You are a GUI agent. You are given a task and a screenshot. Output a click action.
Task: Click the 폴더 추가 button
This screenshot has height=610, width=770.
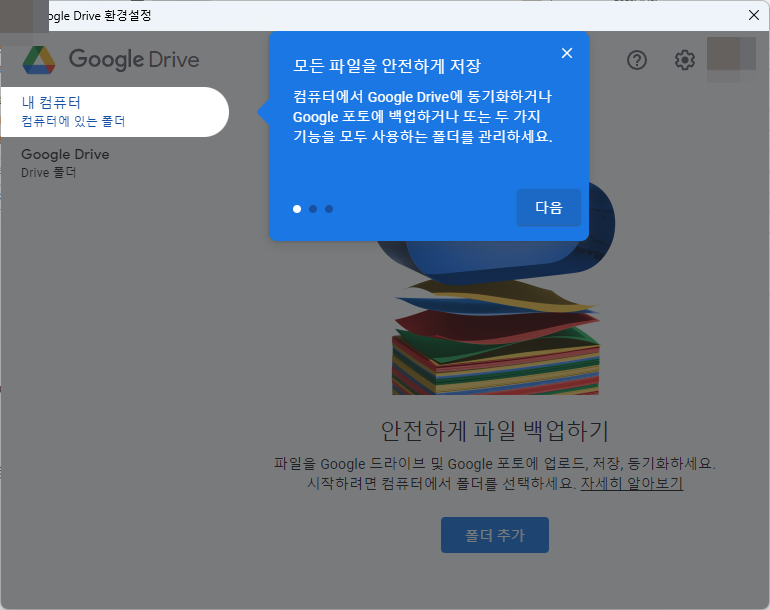tap(494, 535)
